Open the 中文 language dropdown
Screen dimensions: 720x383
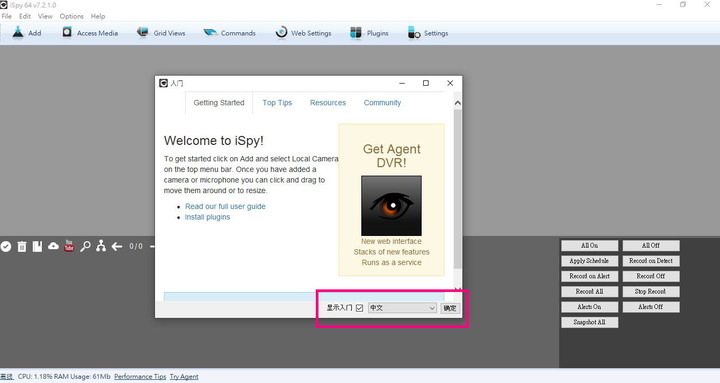pyautogui.click(x=402, y=308)
